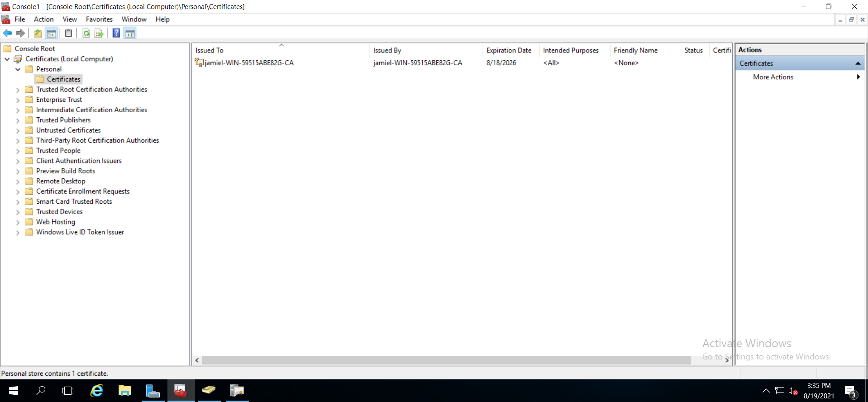Click the Export List toolbar icon
Viewport: 868px width, 402px height.
point(99,33)
